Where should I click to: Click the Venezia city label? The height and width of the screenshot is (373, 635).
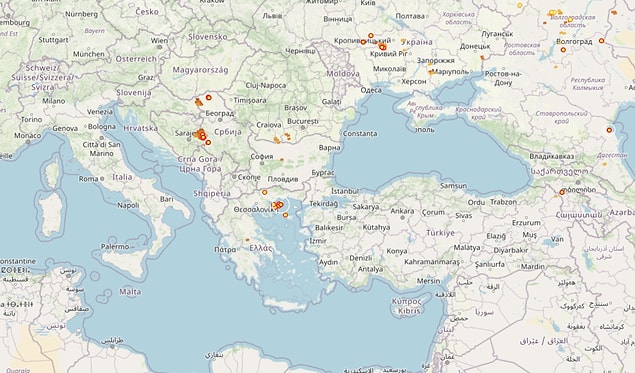pos(100,112)
